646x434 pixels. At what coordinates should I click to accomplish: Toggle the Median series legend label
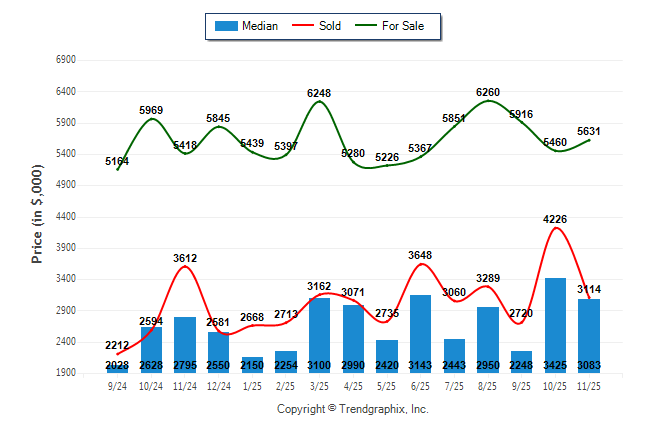(261, 26)
